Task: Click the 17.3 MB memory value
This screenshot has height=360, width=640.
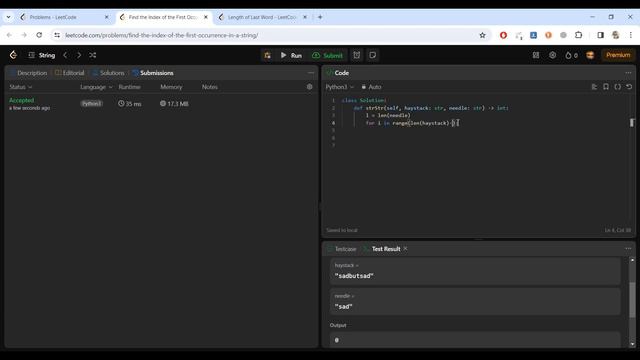Action: coord(174,104)
